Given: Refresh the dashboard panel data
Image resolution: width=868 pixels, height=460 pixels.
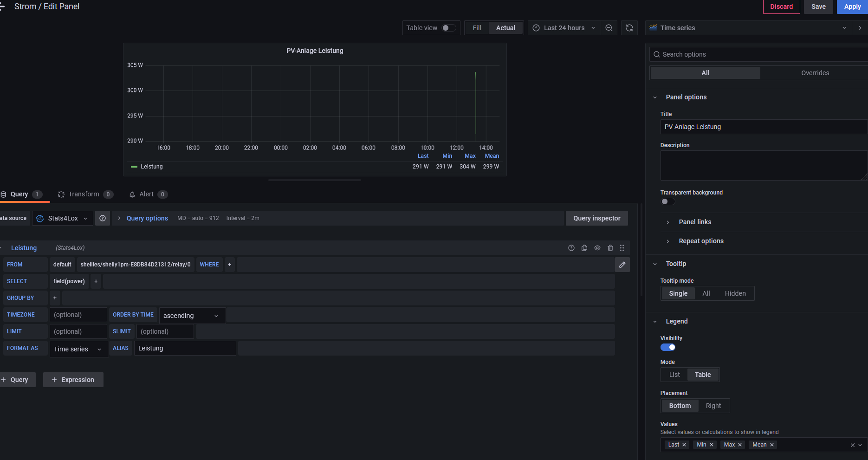Looking at the screenshot, I should [629, 28].
